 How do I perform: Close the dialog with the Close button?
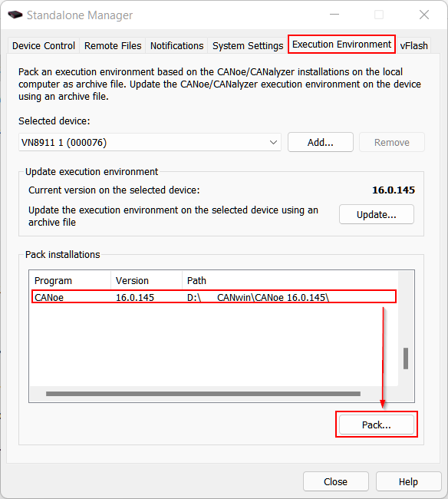click(336, 481)
